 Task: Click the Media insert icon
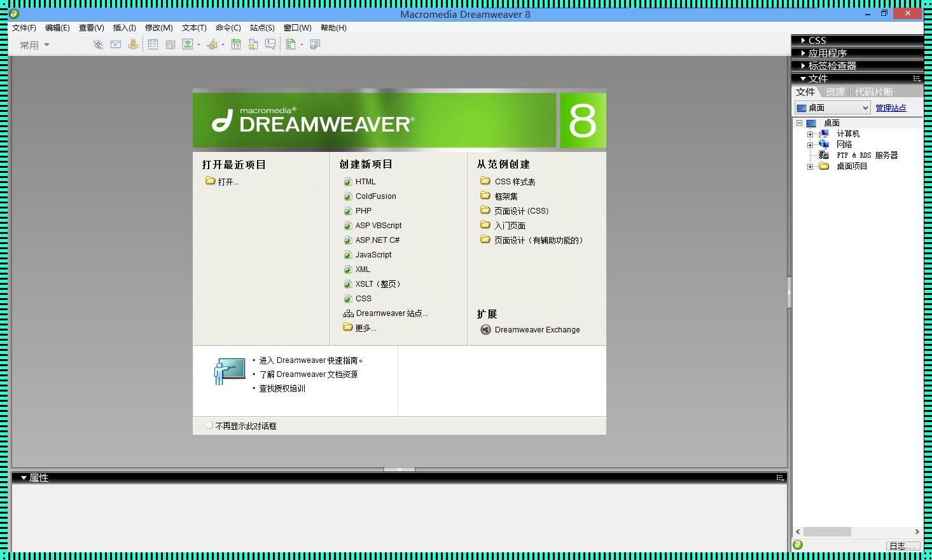212,44
